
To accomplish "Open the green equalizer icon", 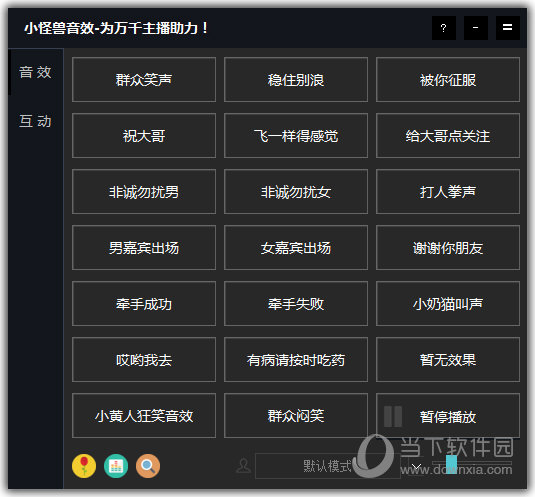I will pyautogui.click(x=116, y=466).
